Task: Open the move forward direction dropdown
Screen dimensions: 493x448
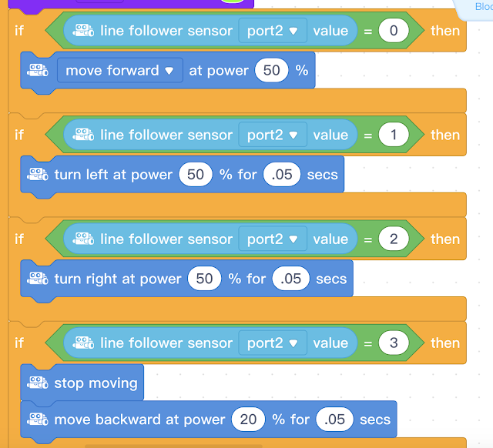Action: 119,71
